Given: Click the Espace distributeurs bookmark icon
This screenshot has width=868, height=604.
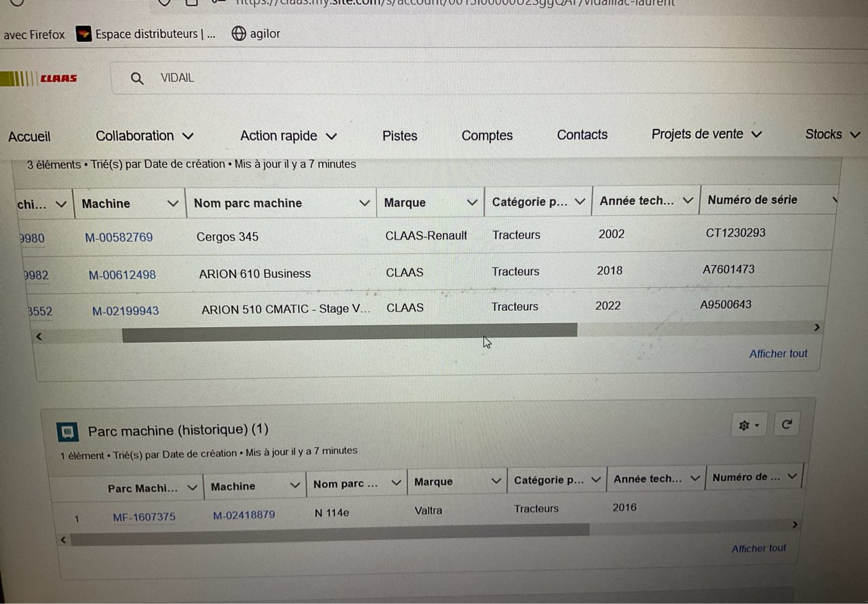Looking at the screenshot, I should point(83,34).
